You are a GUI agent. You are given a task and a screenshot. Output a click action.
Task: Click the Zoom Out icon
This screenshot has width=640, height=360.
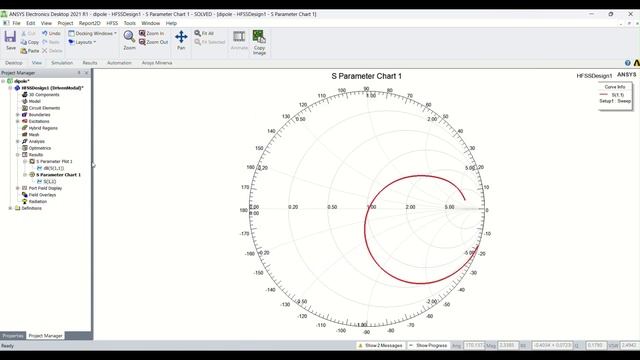[142, 42]
